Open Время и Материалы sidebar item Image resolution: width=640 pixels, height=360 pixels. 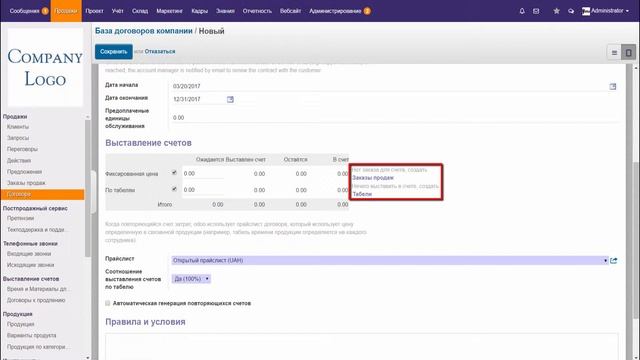point(37,289)
